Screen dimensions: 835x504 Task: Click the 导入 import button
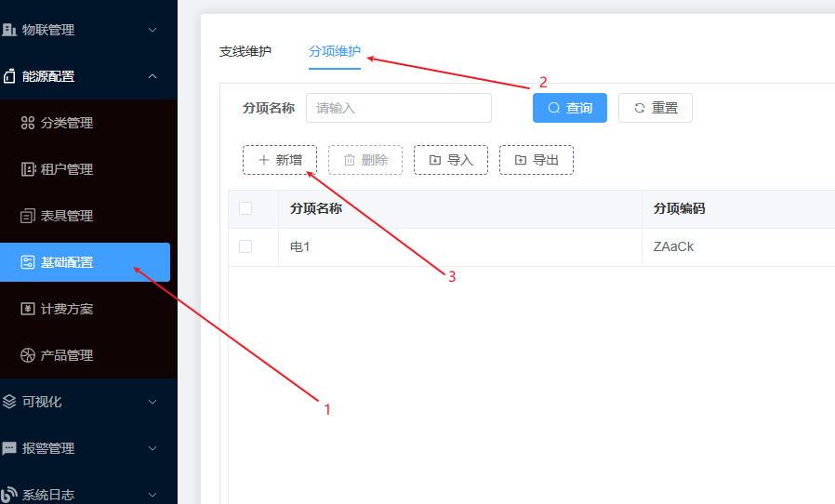click(451, 160)
